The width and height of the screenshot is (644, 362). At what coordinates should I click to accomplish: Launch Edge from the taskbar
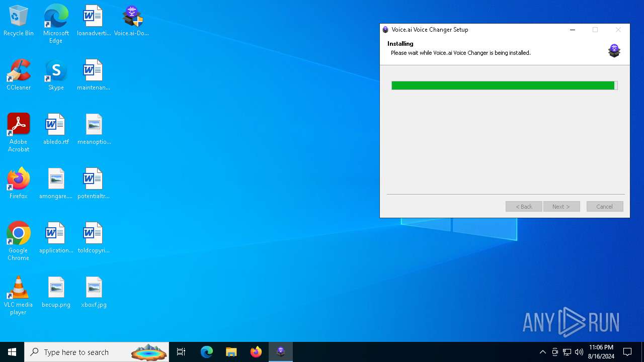tap(206, 352)
